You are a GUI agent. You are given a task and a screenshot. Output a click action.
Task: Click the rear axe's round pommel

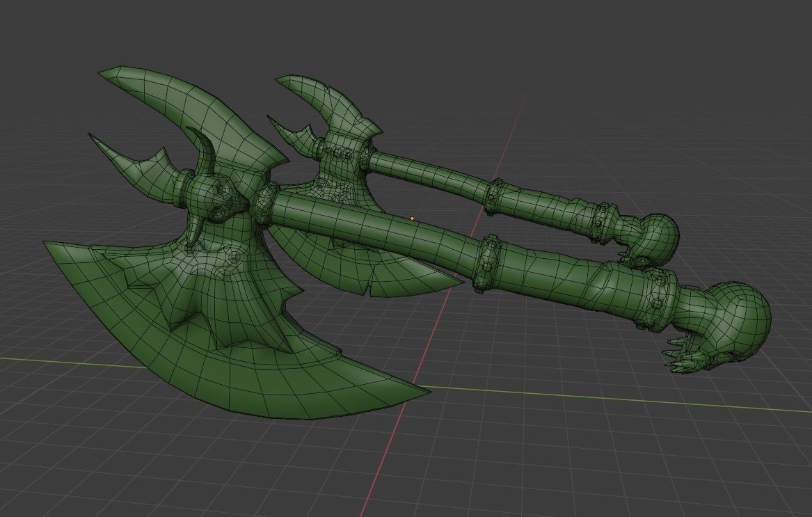[x=657, y=240]
